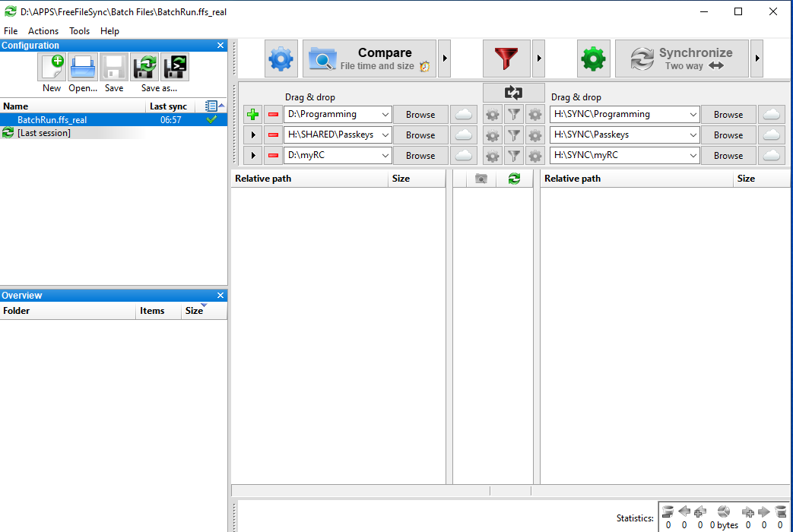Open H:\SYNC\myRC folder dropdown
793x532 pixels.
tap(693, 155)
